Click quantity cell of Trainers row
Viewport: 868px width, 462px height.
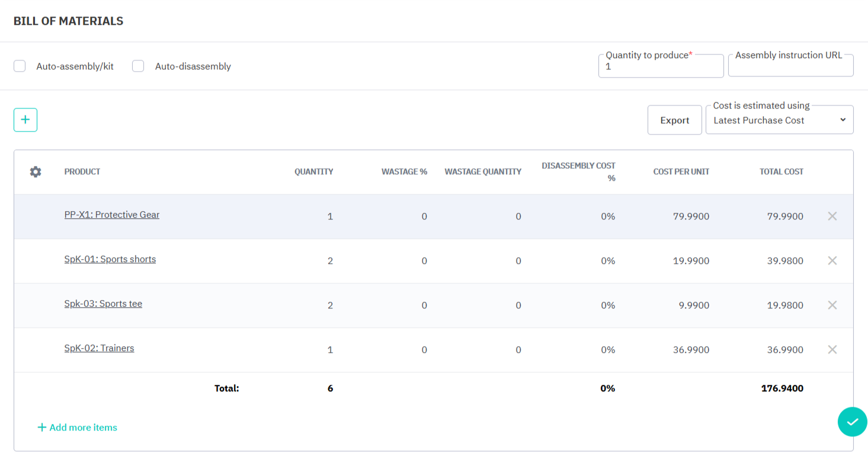(x=330, y=351)
